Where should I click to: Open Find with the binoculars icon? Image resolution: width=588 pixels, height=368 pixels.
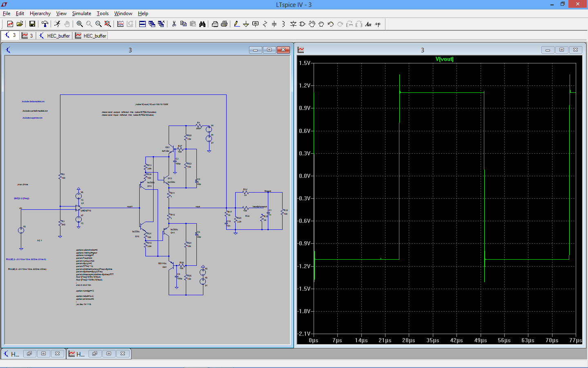coord(202,24)
